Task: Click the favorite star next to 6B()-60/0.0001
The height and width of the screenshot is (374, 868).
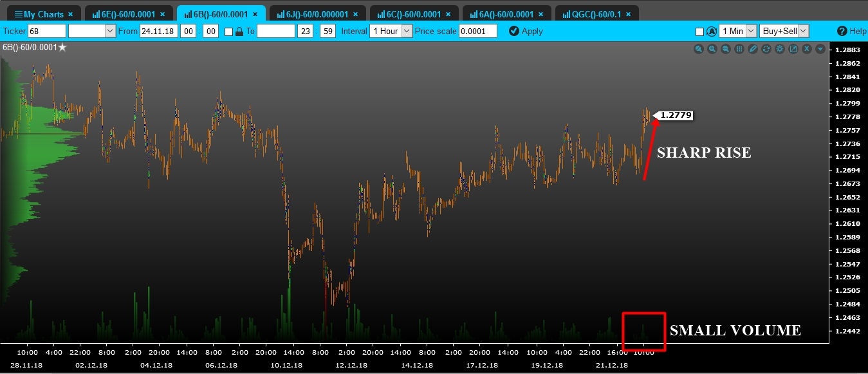Action: (x=62, y=47)
